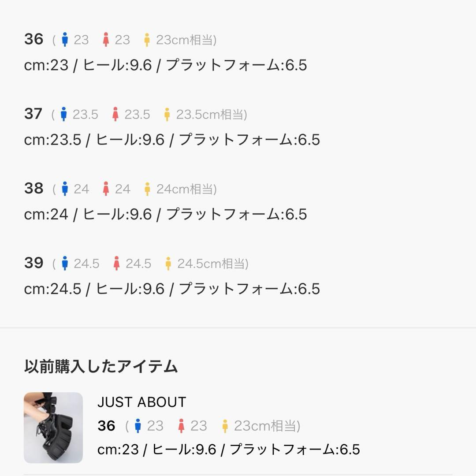Click the yellow child icon for size 38
Image resolution: width=476 pixels, height=476 pixels.
pyautogui.click(x=147, y=189)
